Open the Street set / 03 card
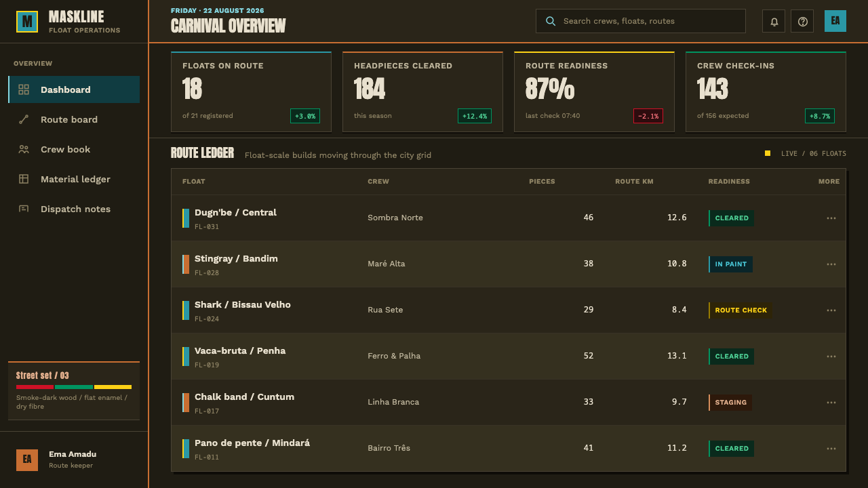The height and width of the screenshot is (488, 868). (x=74, y=391)
